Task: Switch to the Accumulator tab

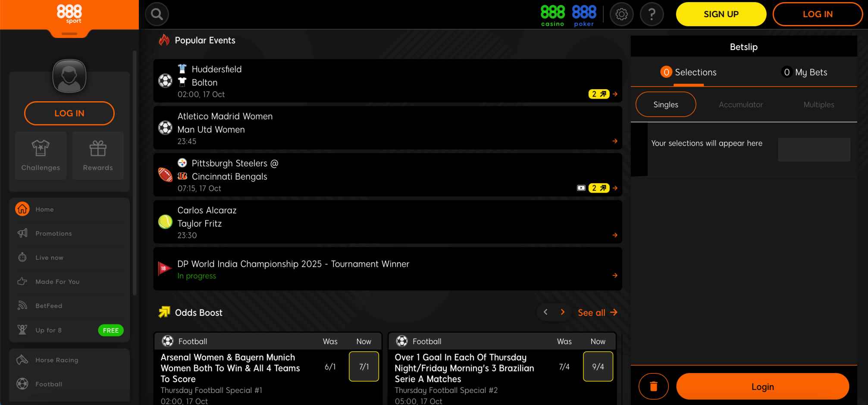Action: tap(741, 104)
